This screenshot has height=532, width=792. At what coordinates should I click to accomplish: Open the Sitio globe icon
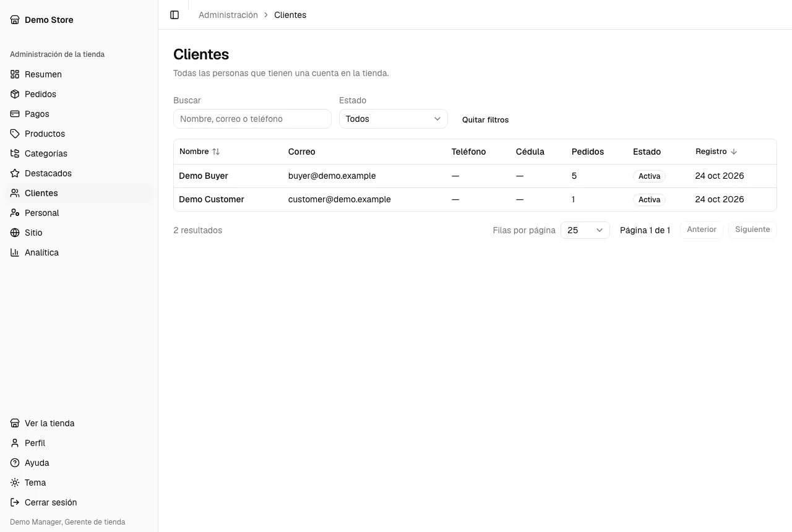point(15,233)
